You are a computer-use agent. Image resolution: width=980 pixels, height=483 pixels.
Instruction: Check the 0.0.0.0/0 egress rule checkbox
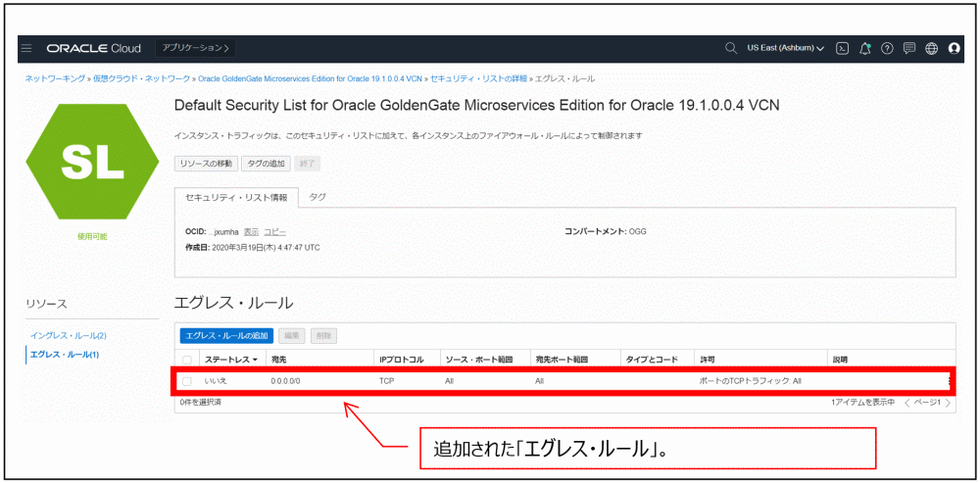point(187,380)
